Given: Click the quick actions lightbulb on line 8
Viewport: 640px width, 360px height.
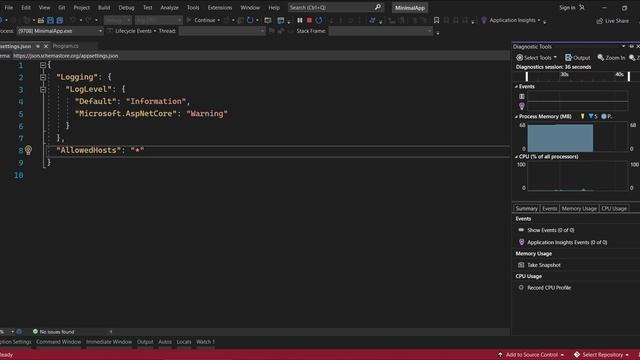Looking at the screenshot, I should (28, 150).
